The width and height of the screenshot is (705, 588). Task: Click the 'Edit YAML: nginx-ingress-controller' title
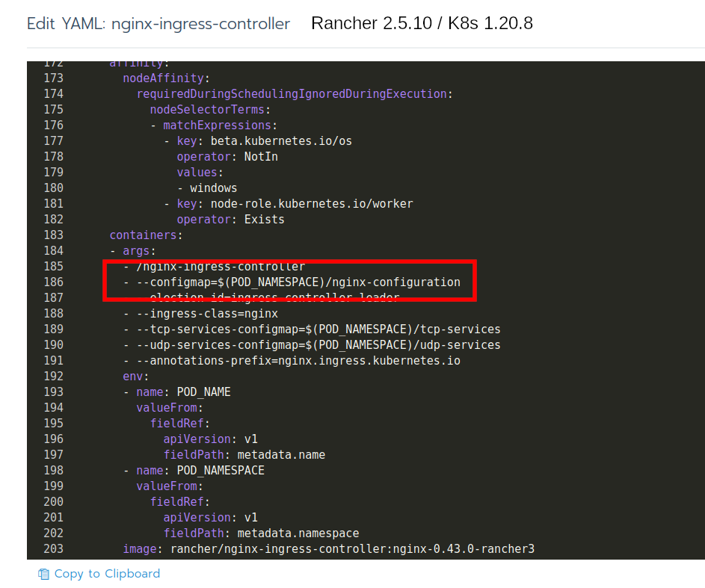pyautogui.click(x=158, y=23)
